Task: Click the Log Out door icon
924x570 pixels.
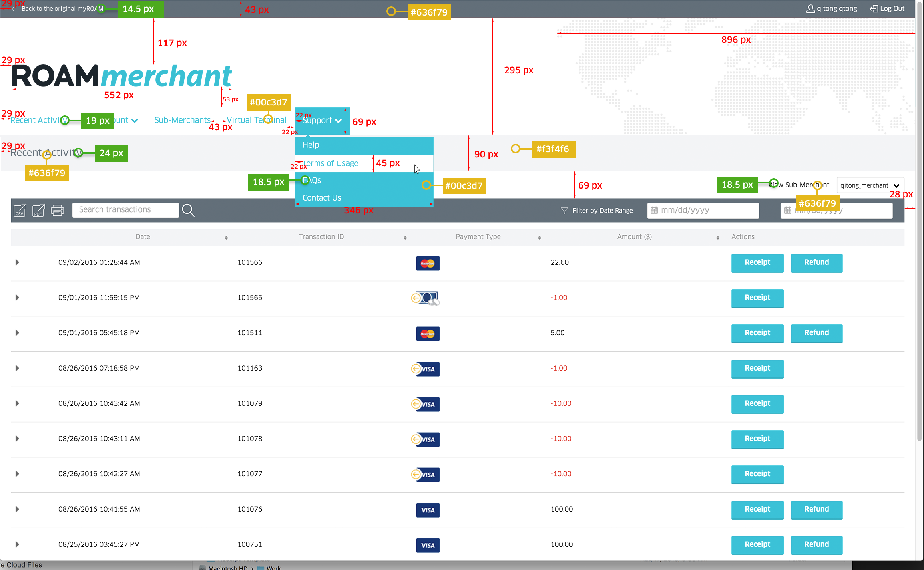Action: (x=874, y=9)
